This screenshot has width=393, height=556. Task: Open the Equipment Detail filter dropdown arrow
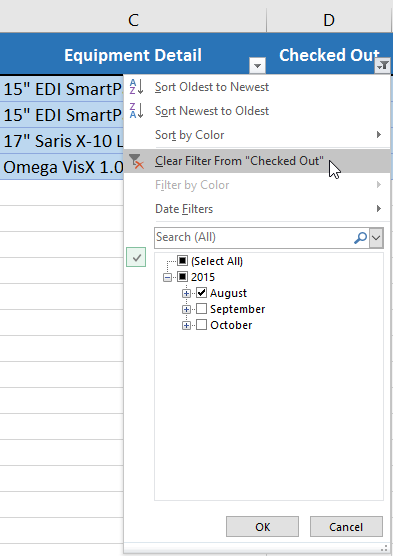(x=258, y=65)
